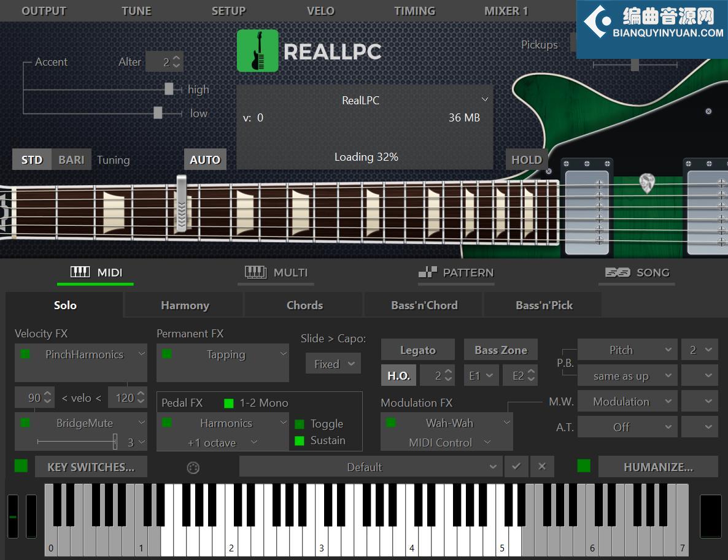
Task: Confirm preset with the checkmark icon
Action: pos(516,466)
